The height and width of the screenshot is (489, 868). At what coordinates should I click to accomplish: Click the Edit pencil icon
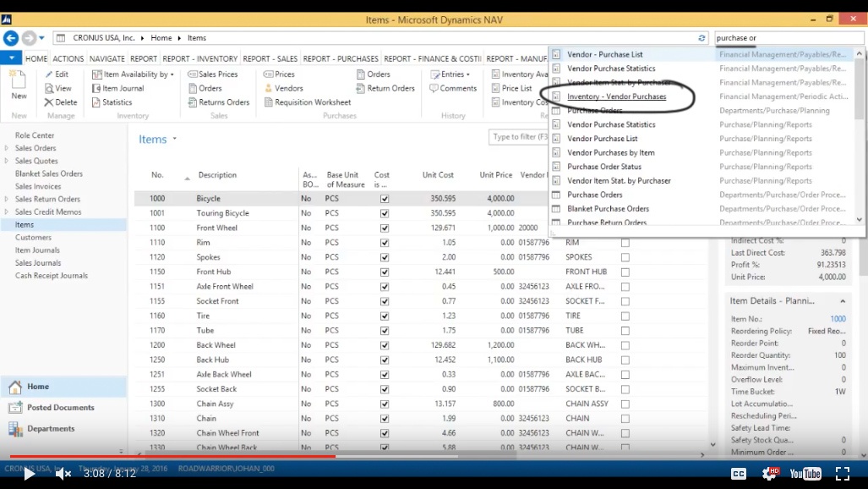(49, 74)
